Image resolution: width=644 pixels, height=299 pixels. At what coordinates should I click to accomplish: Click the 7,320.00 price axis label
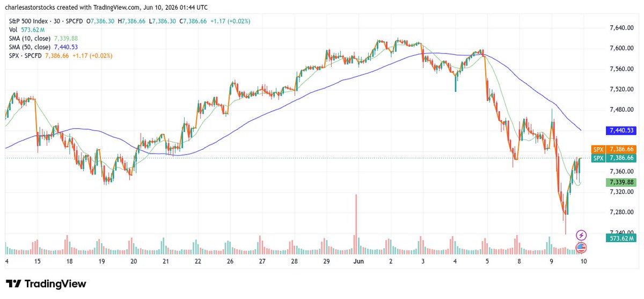(622, 192)
